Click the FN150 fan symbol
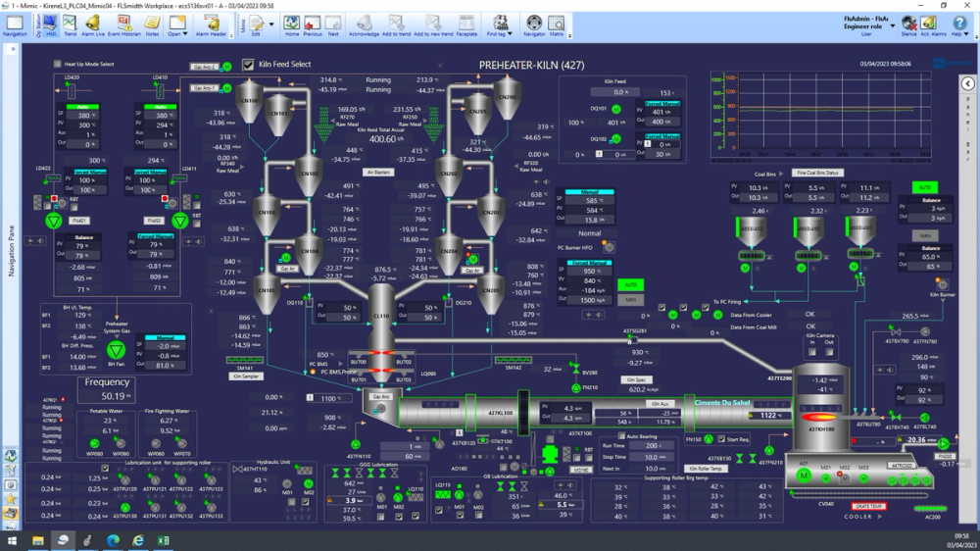The height and width of the screenshot is (551, 980). [709, 439]
